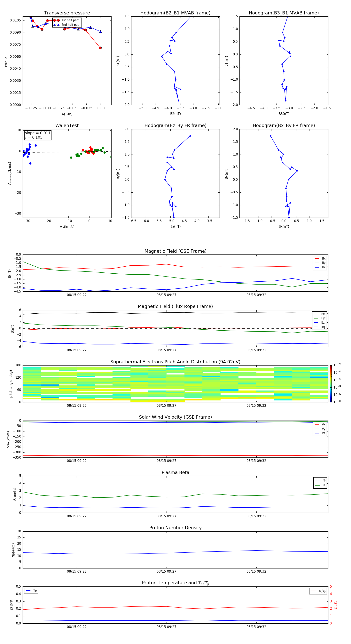
Task: Click the 'pitch angle (deg)' axis label
Action: click(x=11, y=384)
